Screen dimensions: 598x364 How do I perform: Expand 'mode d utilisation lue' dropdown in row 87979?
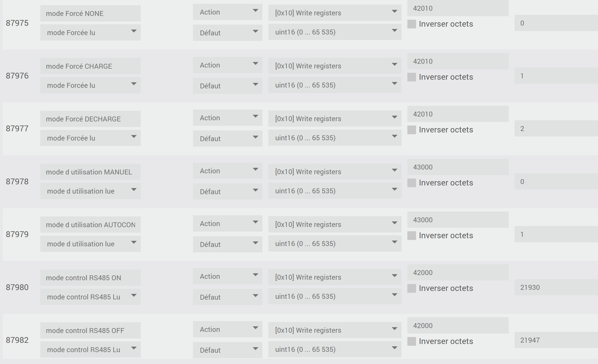coord(90,244)
